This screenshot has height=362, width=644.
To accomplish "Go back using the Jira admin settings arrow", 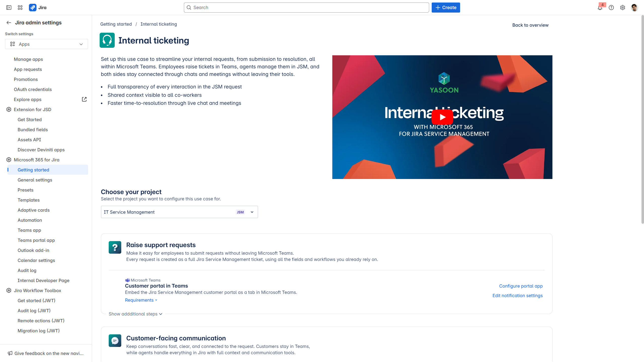I will [9, 23].
